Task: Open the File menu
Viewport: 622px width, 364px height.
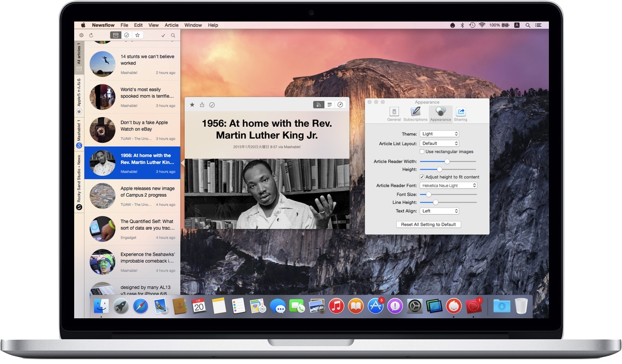Action: (x=124, y=25)
